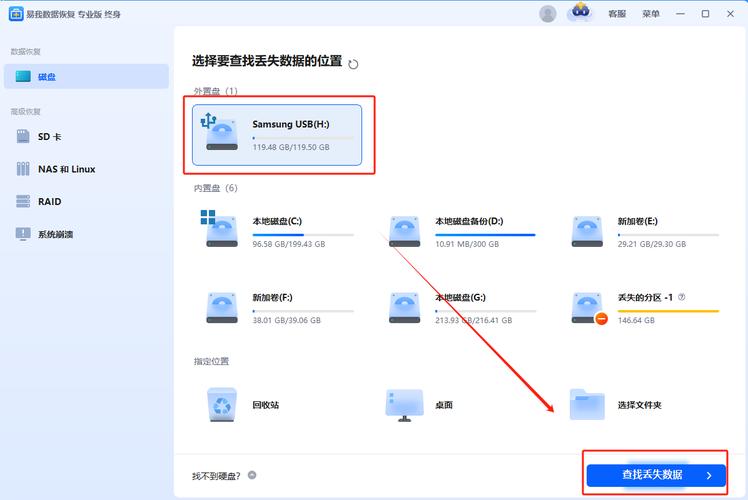The image size is (748, 500).
Task: Click the help icon beside 找不到硬盘?
Action: (x=252, y=475)
